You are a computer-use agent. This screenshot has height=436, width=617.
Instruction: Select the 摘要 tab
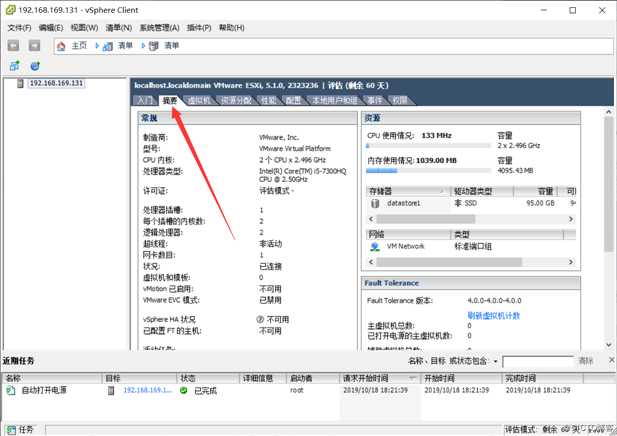point(170,100)
